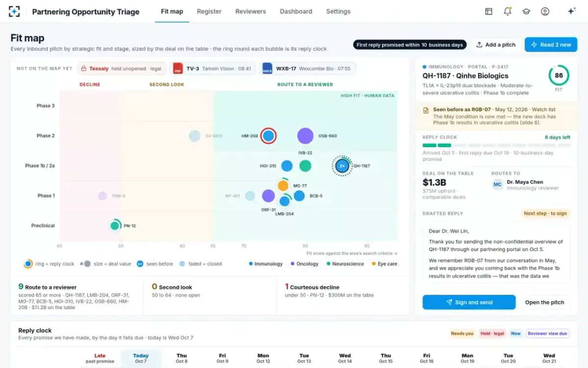Select the large purple OSB-660 bubble
Viewport: 588px width, 368px height.
pos(305,136)
